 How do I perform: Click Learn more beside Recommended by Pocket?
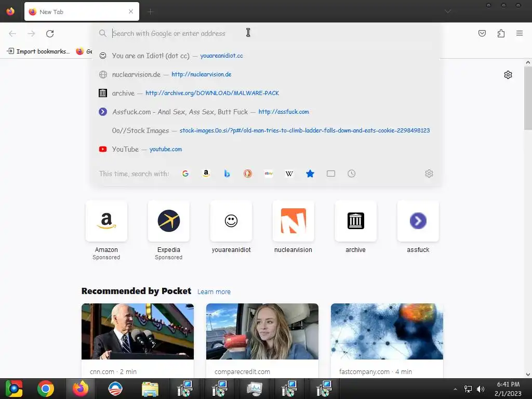214,292
